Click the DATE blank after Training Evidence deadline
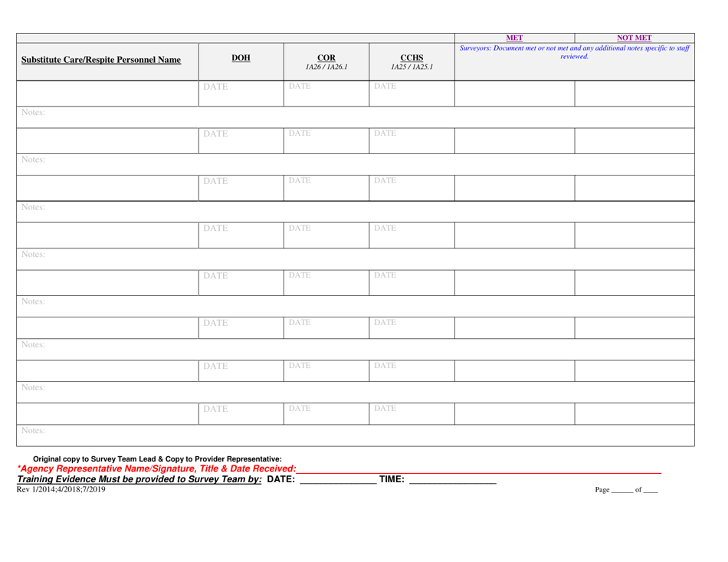Viewport: 728px width, 562px height. pyautogui.click(x=337, y=480)
